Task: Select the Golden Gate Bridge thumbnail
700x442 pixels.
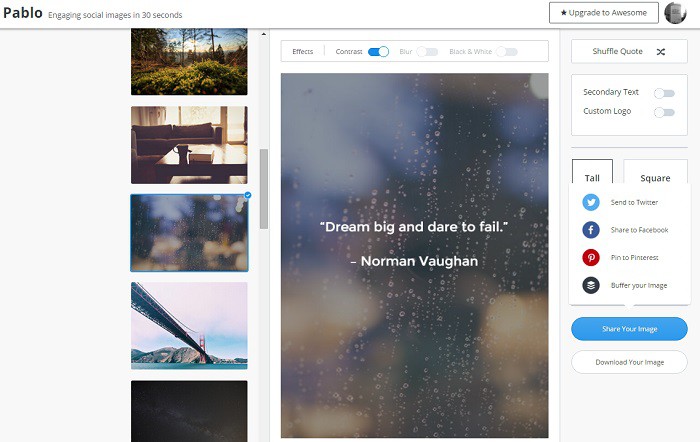Action: [189, 325]
